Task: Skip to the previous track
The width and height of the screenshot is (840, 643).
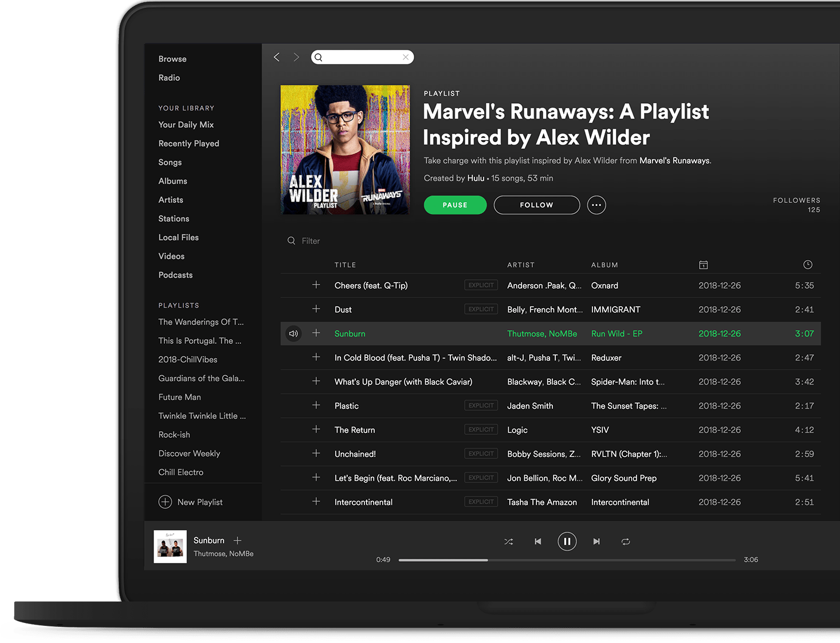Action: (537, 542)
